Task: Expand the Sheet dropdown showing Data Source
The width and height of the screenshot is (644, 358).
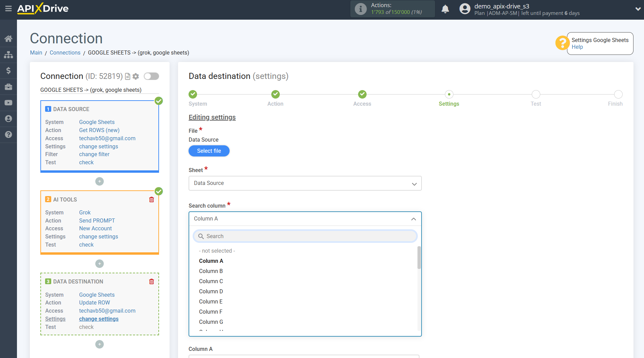Action: (305, 183)
